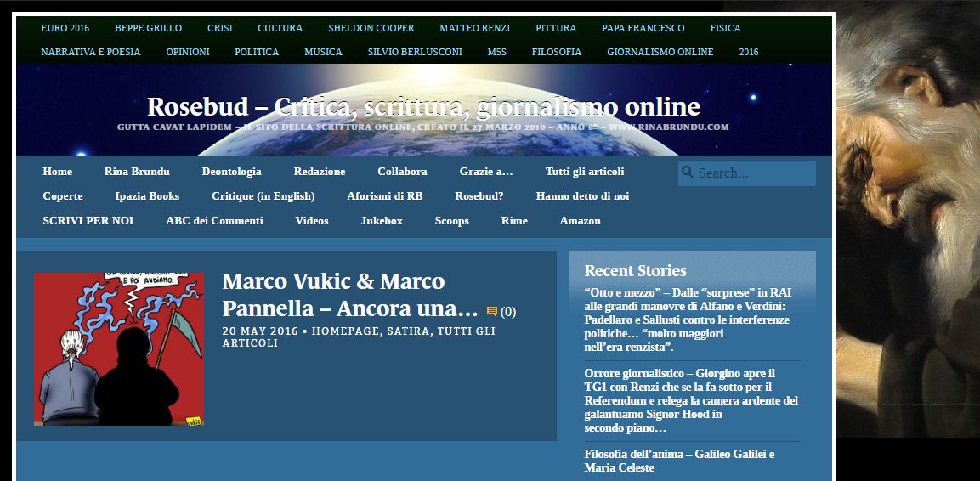Open NARRATIVA E POESIA topic
Image resolution: width=980 pixels, height=481 pixels.
tap(91, 52)
